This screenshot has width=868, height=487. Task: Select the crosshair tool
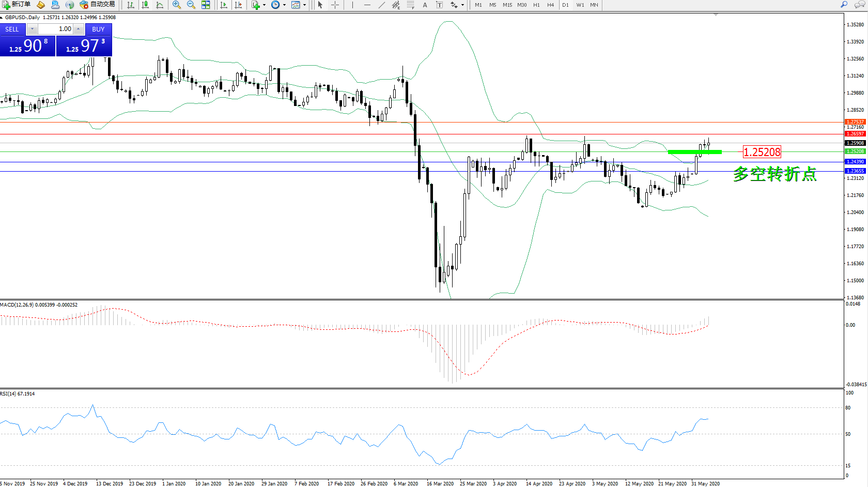pyautogui.click(x=335, y=5)
